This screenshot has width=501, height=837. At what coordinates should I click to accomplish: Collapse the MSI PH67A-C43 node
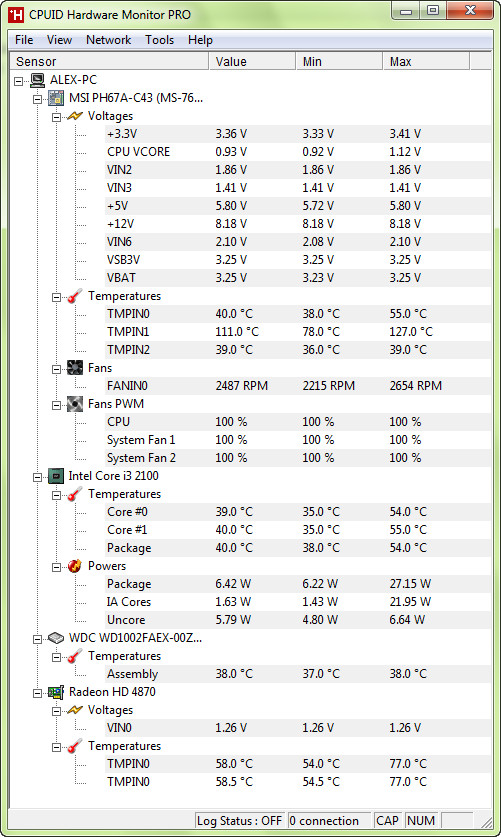coord(37,99)
